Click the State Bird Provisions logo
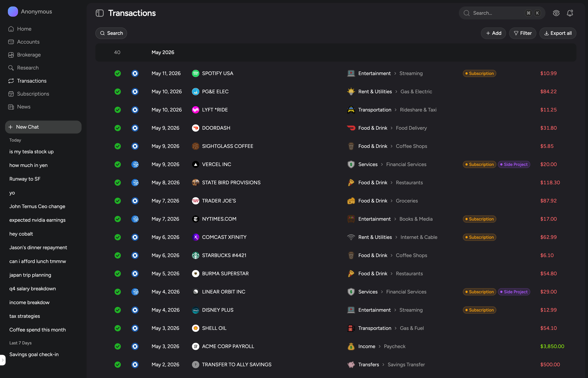Image resolution: width=588 pixels, height=378 pixels. (x=195, y=183)
